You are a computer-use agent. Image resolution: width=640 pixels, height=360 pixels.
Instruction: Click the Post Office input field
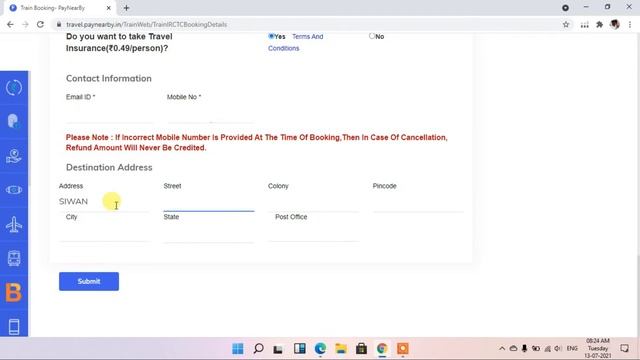click(313, 233)
